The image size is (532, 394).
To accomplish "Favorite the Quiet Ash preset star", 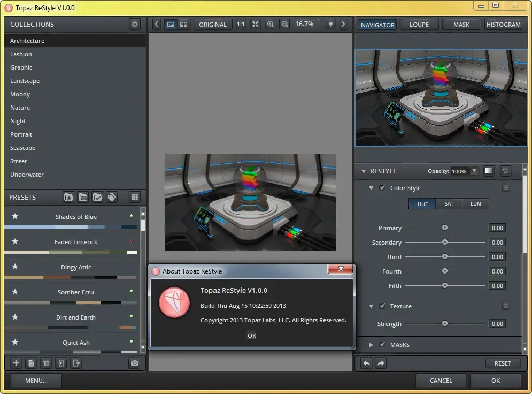I will tap(15, 342).
